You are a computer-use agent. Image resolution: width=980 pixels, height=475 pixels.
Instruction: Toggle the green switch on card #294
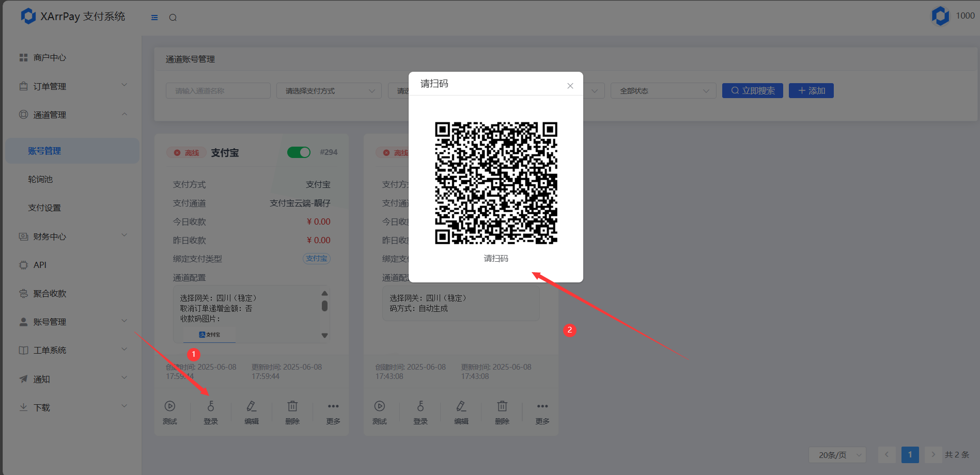tap(299, 152)
